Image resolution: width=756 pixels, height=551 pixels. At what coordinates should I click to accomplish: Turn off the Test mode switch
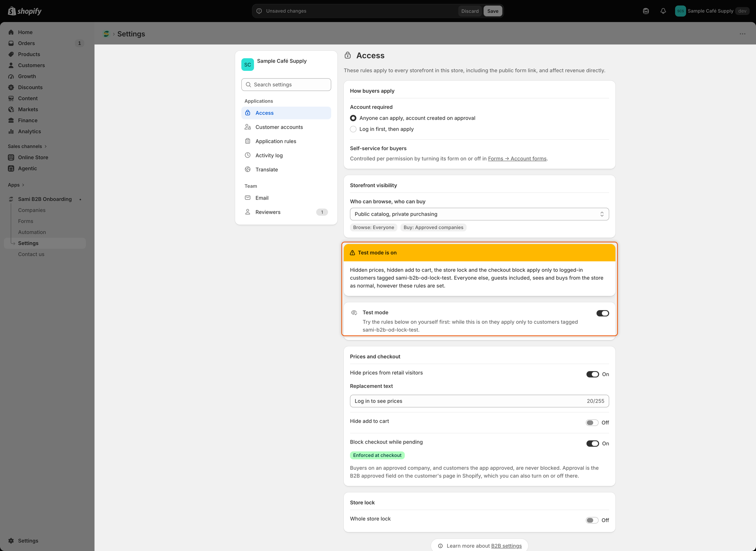pos(603,313)
